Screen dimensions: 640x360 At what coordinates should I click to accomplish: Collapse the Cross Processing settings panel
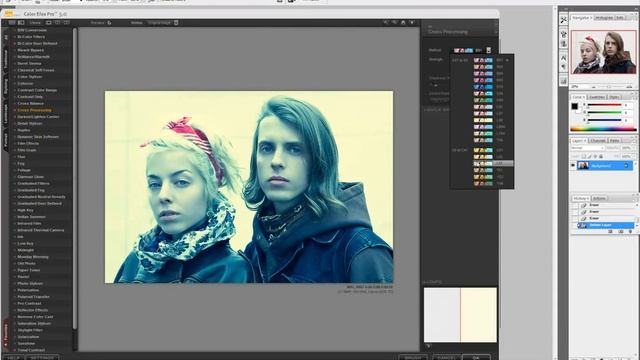pyautogui.click(x=496, y=31)
